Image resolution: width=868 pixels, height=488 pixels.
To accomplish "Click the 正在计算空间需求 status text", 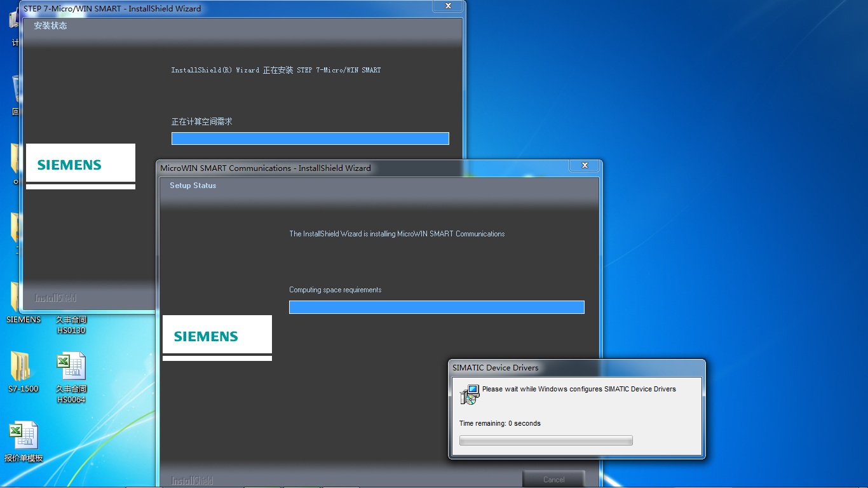I will [202, 121].
